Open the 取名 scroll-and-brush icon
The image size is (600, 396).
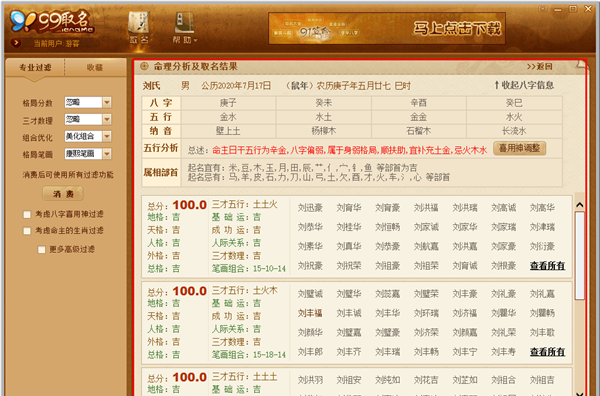tap(139, 27)
